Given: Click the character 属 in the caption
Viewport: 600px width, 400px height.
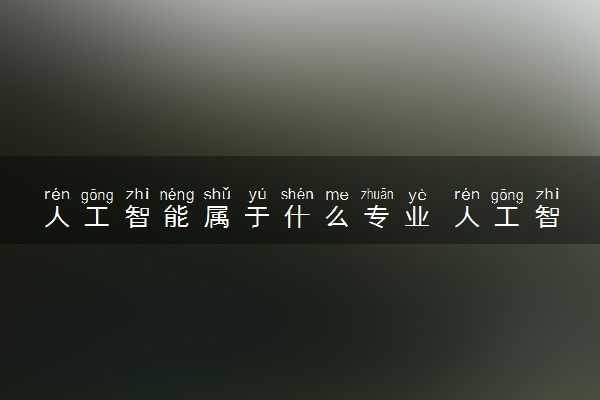Looking at the screenshot, I should click(217, 216).
